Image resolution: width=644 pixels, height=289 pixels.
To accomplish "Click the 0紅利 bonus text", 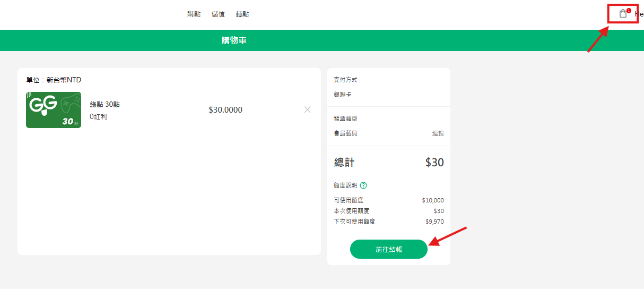I will point(98,116).
